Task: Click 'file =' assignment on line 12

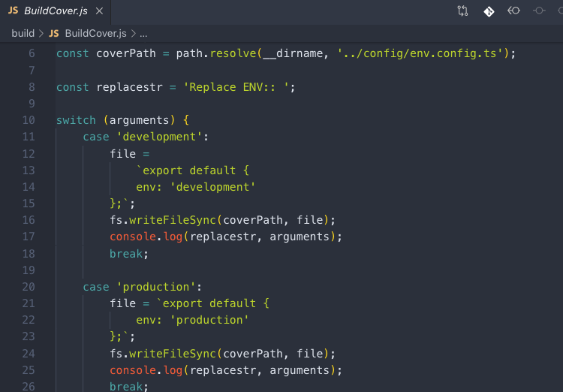Action: [x=129, y=154]
